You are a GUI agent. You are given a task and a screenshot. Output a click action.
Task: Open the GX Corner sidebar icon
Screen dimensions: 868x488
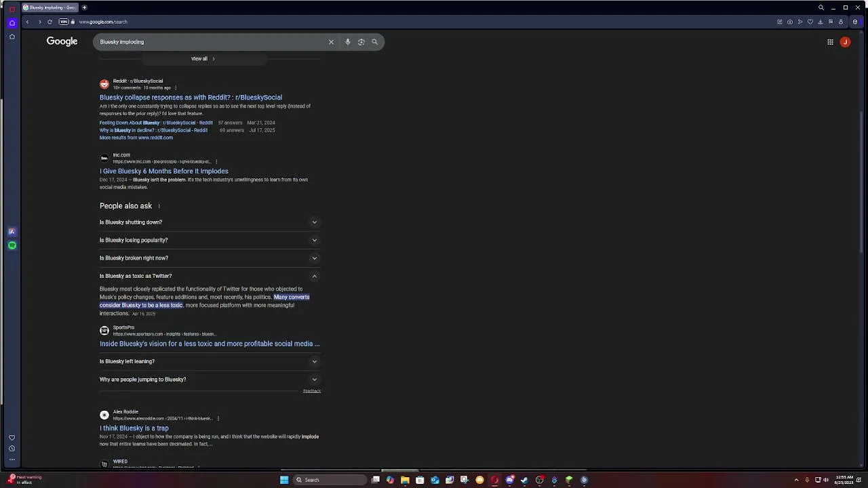click(12, 22)
